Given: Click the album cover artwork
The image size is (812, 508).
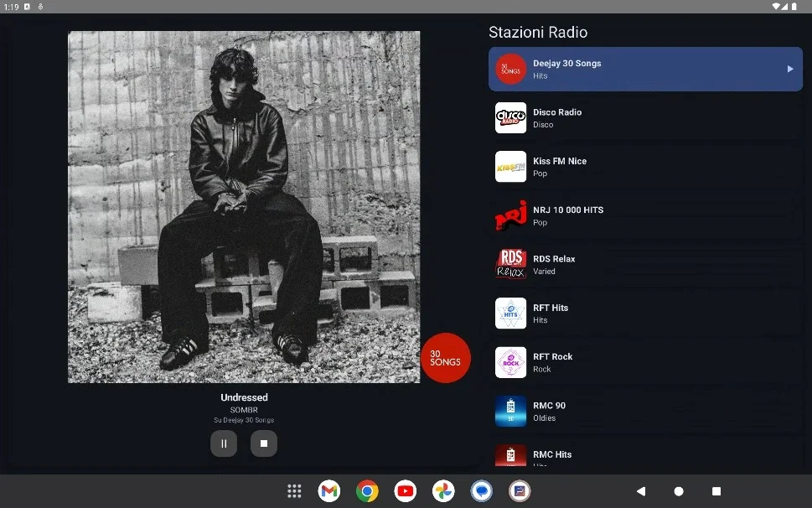Looking at the screenshot, I should coord(244,207).
